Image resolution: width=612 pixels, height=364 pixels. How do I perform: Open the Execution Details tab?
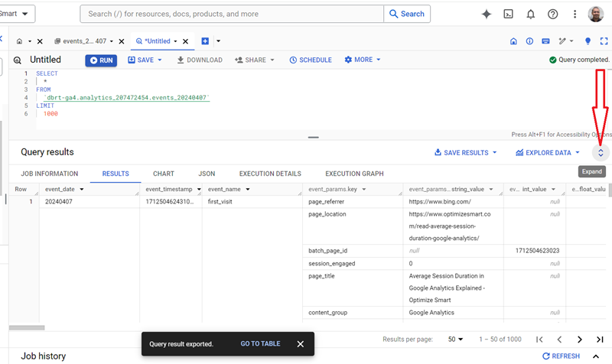(269, 174)
